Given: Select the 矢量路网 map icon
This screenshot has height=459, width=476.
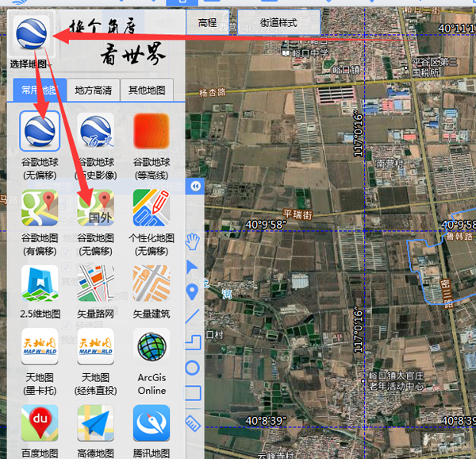Looking at the screenshot, I should pos(96,283).
